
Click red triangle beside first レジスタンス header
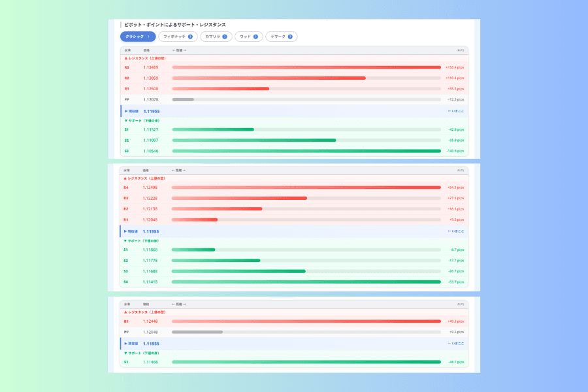tap(126, 59)
